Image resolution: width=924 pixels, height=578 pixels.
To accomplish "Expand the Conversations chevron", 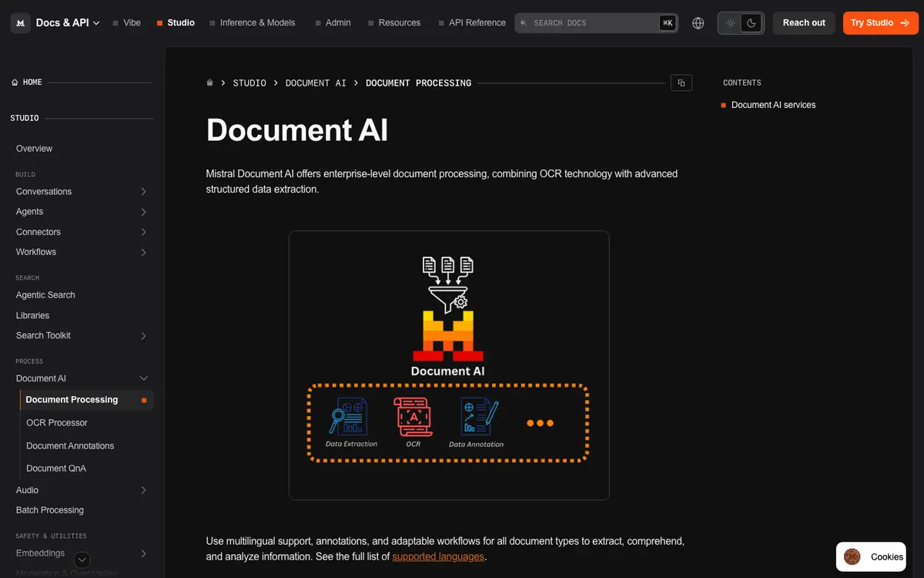I will 144,192.
